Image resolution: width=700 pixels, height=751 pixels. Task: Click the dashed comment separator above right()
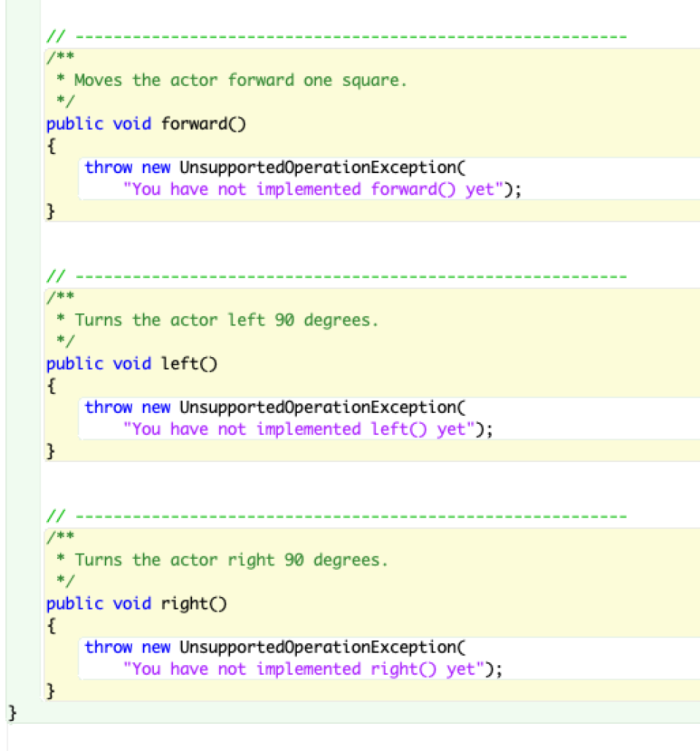tap(336, 516)
